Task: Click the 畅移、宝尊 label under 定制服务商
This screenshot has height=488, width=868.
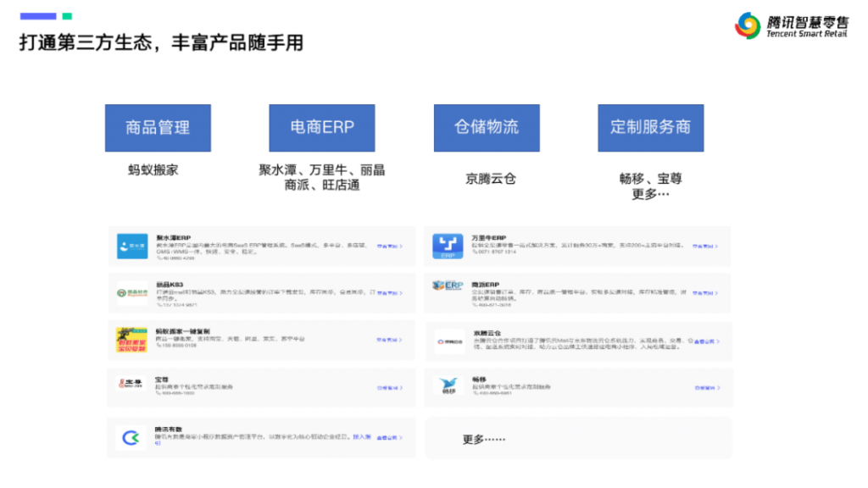Action: click(x=650, y=179)
